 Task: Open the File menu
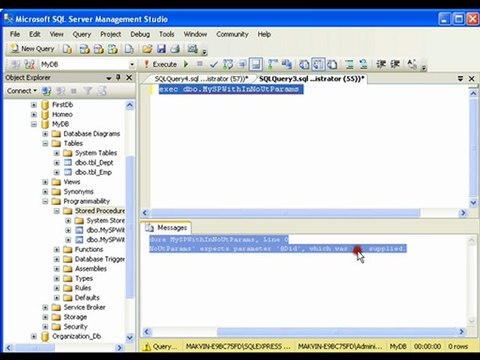tap(15, 34)
